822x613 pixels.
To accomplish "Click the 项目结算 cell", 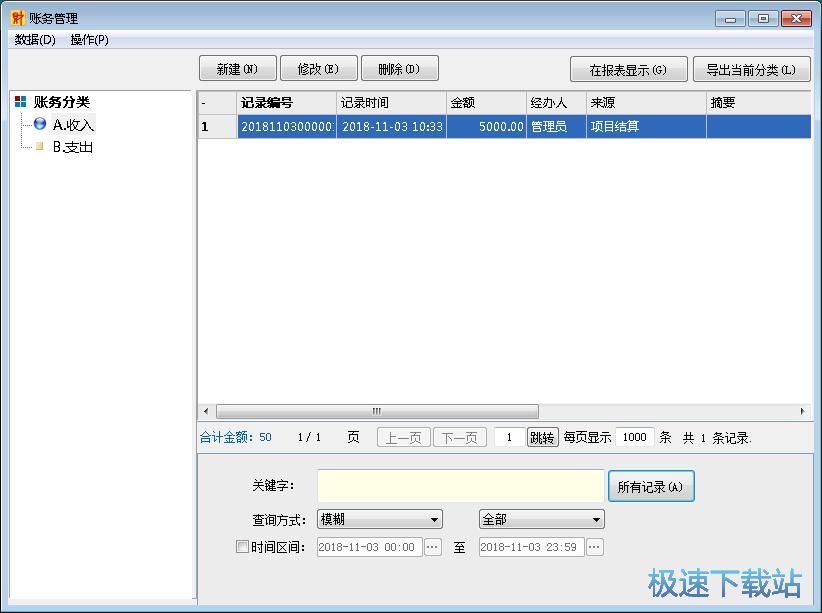I will [646, 126].
